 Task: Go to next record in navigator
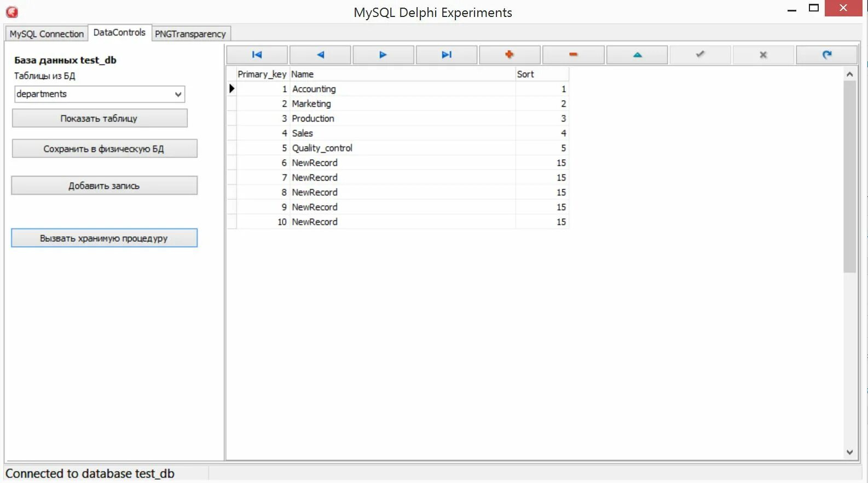[383, 55]
